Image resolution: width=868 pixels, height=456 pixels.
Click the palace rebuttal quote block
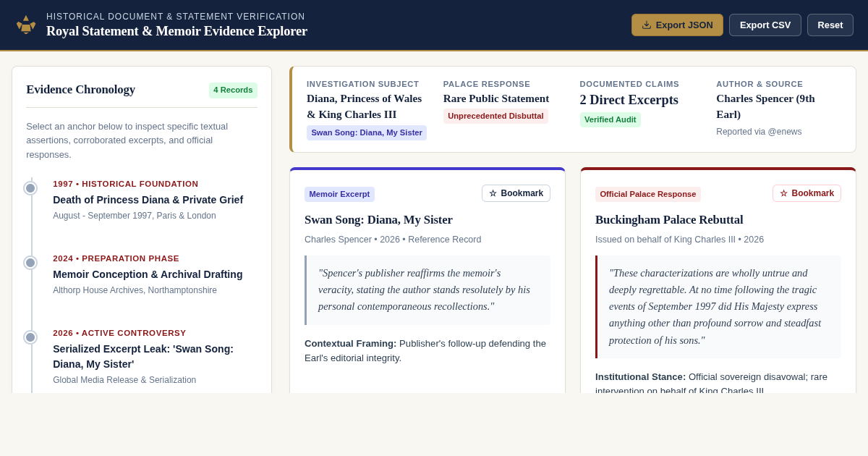tap(718, 307)
